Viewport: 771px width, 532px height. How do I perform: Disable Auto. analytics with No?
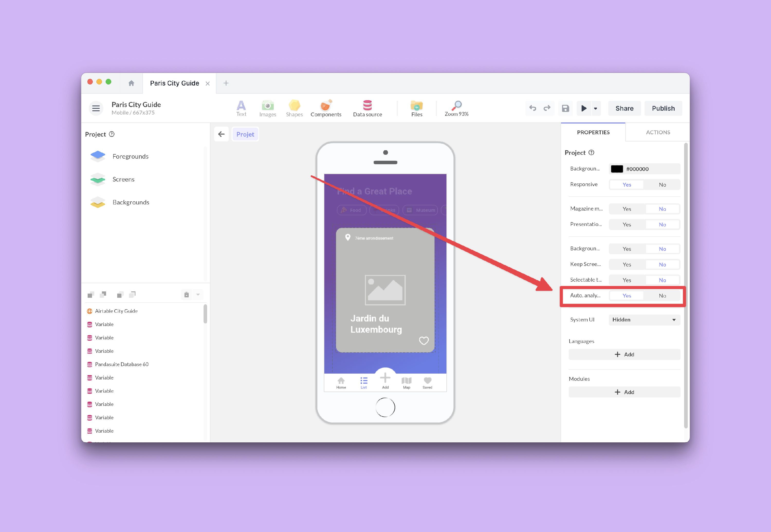(x=662, y=296)
